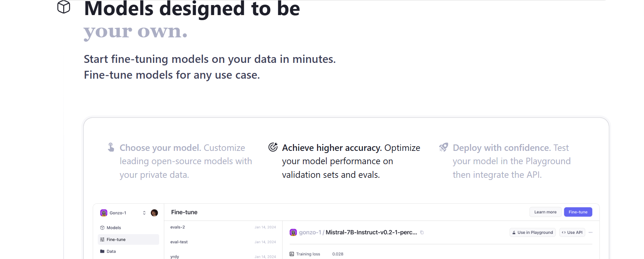This screenshot has width=644, height=259.
Task: Expand the Gonzo-1 workspace switcher arrows
Action: (x=144, y=213)
